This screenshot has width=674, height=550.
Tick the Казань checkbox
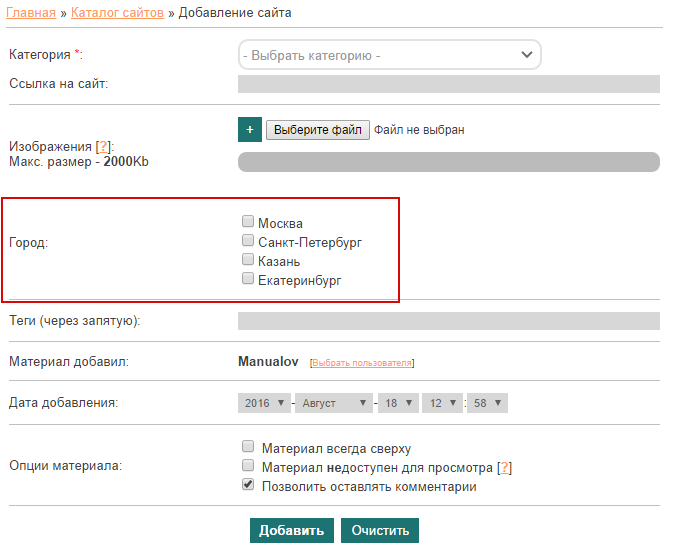[248, 260]
